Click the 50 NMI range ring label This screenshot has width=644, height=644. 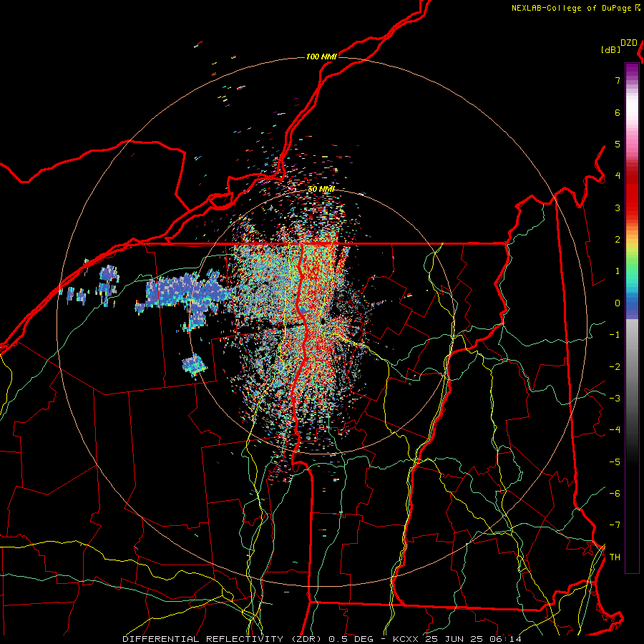[x=321, y=189]
